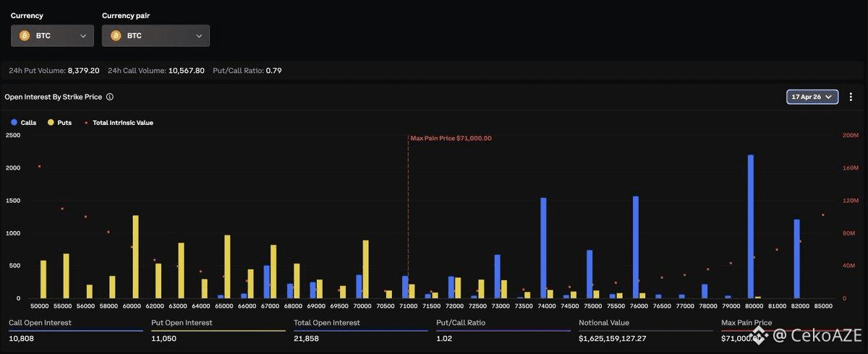Click the put bar at strike 70000
The height and width of the screenshot is (354, 868).
pyautogui.click(x=366, y=269)
